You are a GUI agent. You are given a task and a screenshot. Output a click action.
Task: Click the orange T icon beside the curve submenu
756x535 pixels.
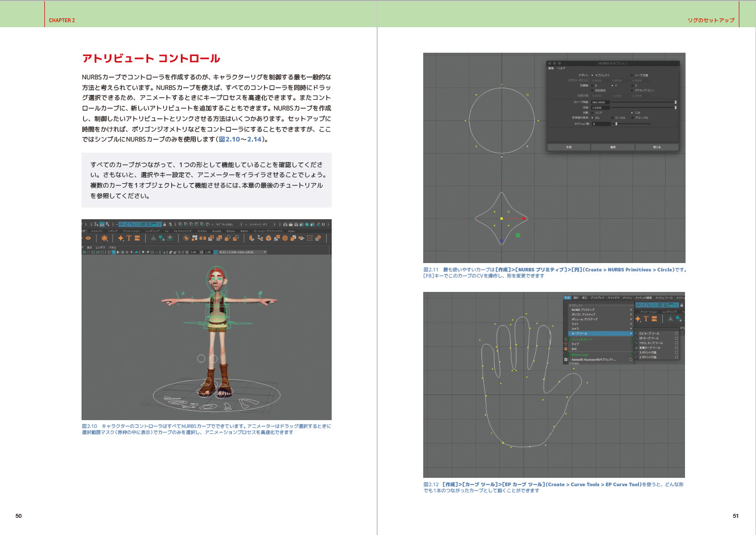(646, 319)
